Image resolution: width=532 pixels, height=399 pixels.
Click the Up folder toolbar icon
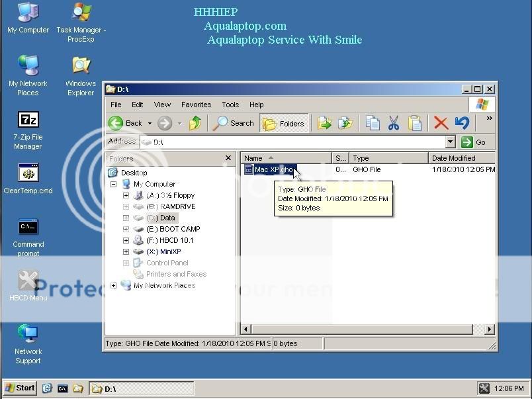(x=195, y=123)
